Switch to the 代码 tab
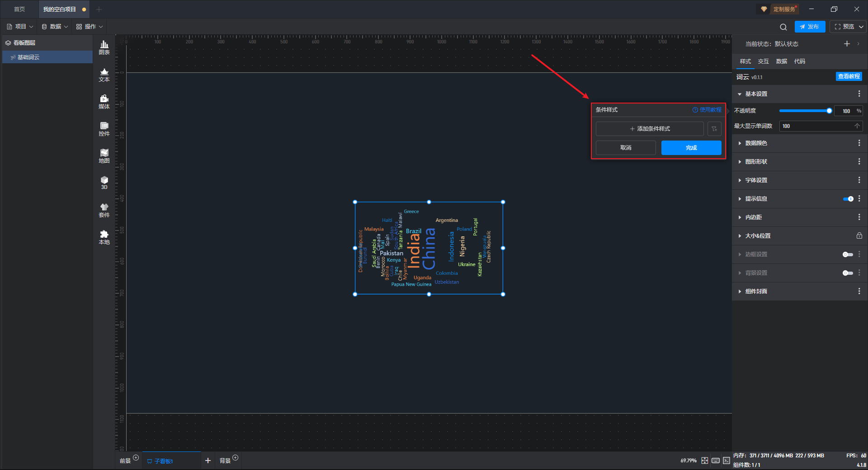 799,61
